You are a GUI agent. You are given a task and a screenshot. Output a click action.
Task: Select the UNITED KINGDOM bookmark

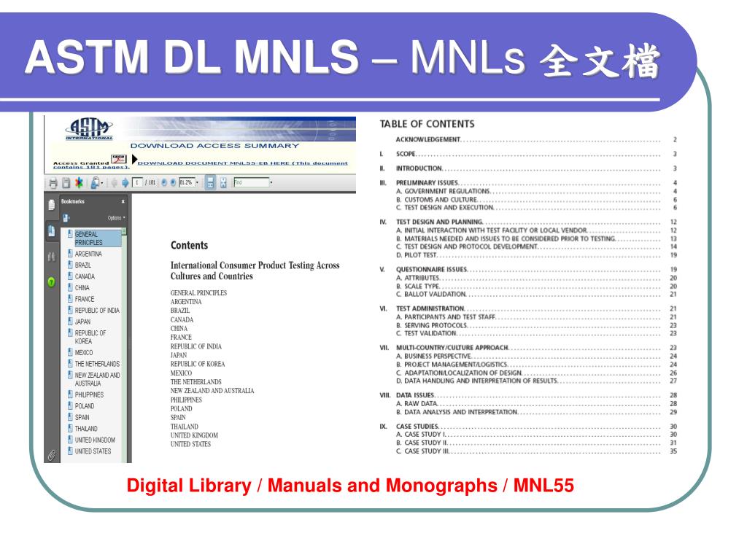[x=95, y=440]
